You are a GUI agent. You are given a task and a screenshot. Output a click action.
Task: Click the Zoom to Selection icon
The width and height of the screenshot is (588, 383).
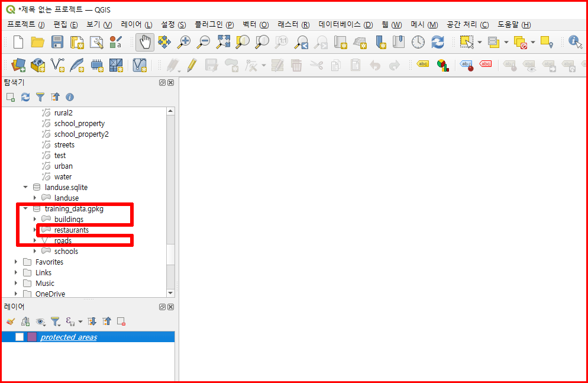(x=243, y=42)
